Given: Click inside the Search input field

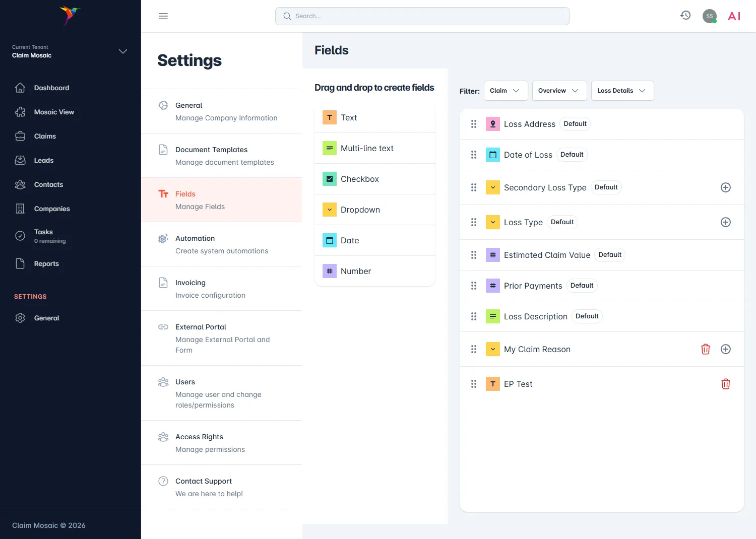Looking at the screenshot, I should click(422, 16).
